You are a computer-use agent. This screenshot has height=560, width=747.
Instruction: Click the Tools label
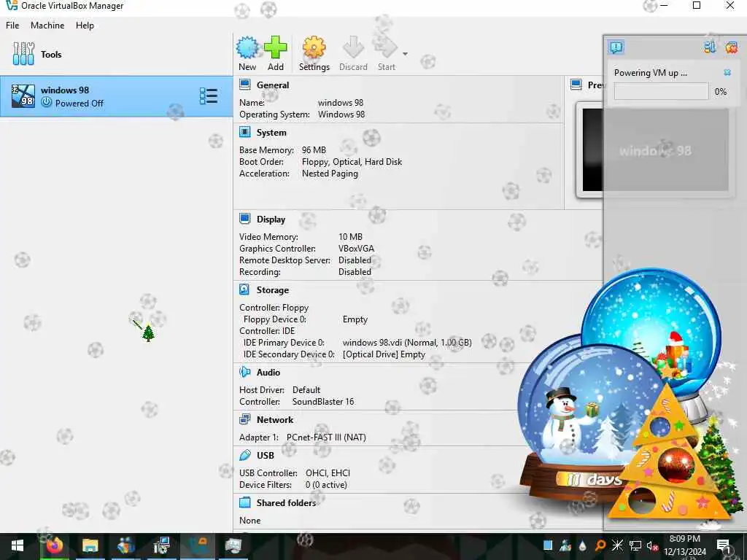pyautogui.click(x=51, y=54)
